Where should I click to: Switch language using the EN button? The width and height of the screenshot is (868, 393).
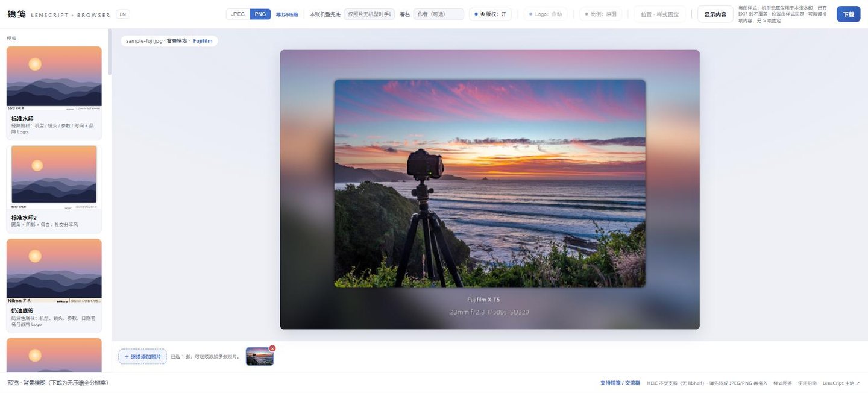point(122,14)
